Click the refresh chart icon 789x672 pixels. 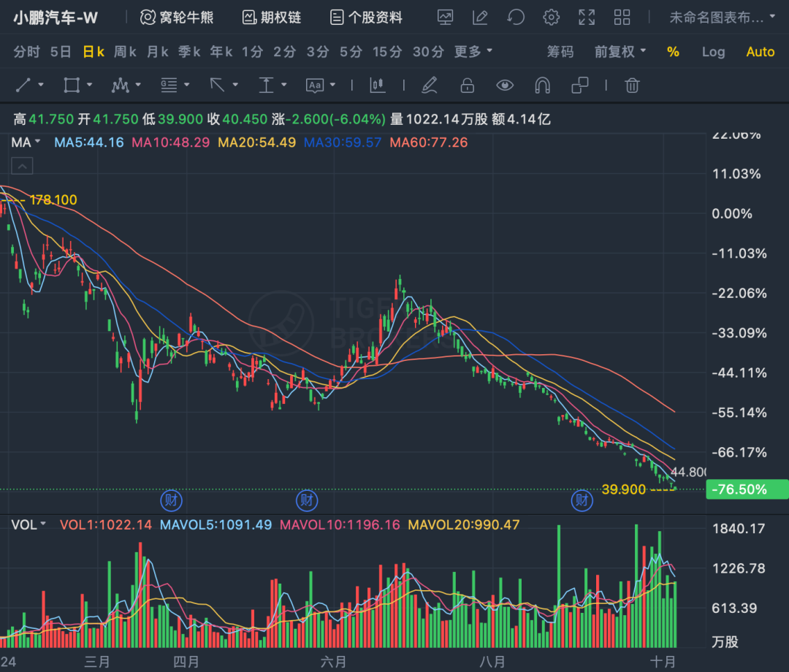516,18
